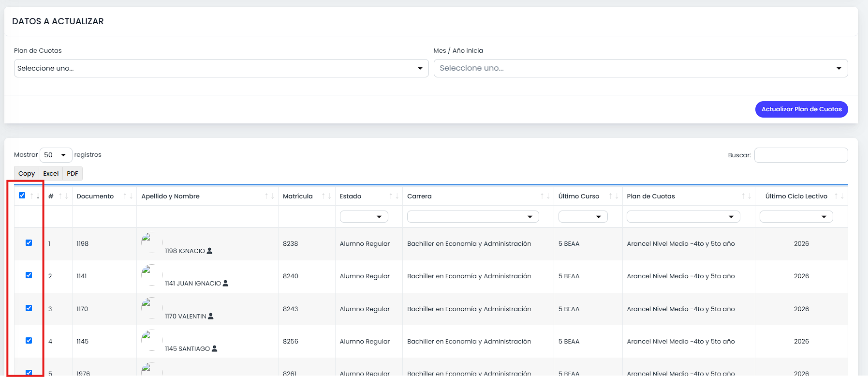The height and width of the screenshot is (377, 868).
Task: Uncheck the checkbox for row 2 (1141)
Action: 29,275
